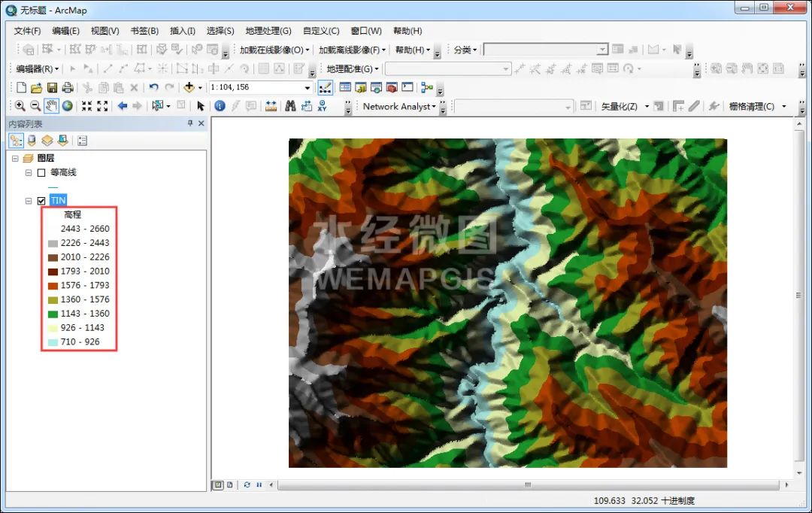Open Table of Contents options icon
The image size is (812, 513).
[x=82, y=141]
